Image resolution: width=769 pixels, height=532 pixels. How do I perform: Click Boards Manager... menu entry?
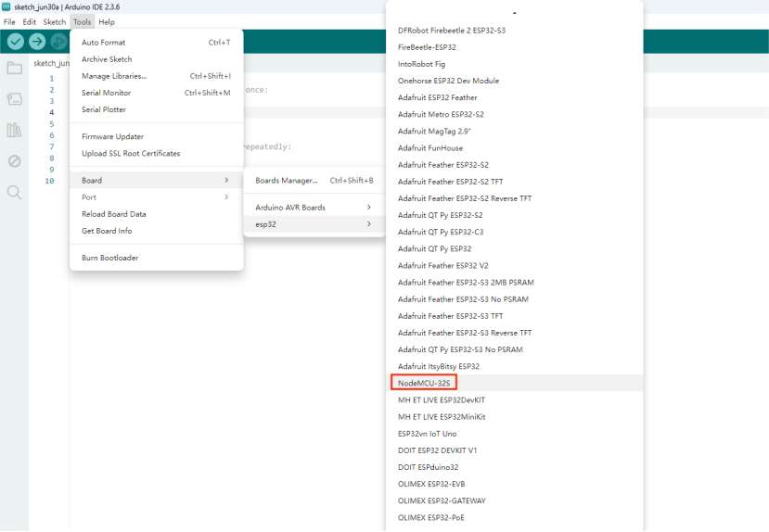click(x=287, y=181)
